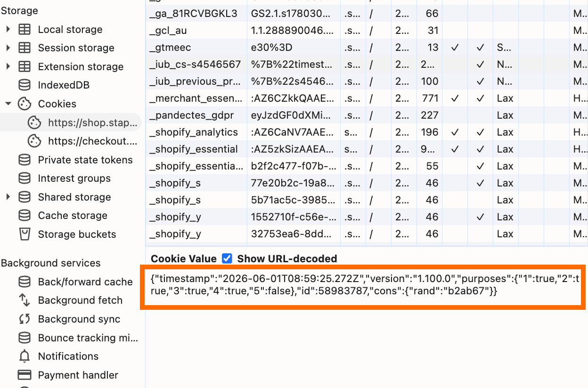Screen dimensions: 588x388
Task: Open Notifications background service
Action: point(68,356)
